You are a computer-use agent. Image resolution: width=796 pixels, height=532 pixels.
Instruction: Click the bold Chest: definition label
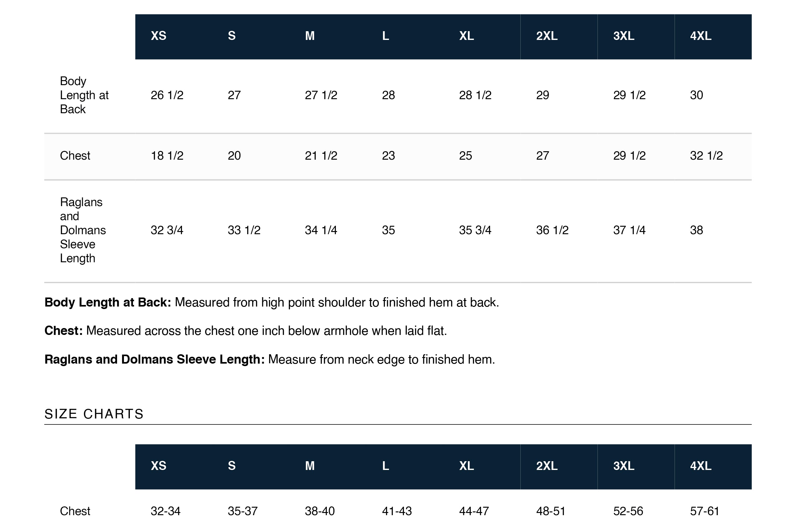[63, 331]
